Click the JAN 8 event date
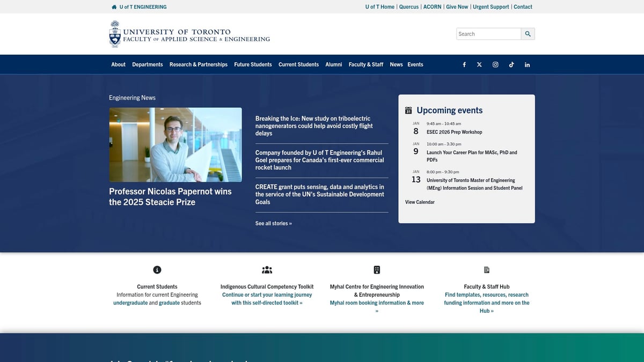This screenshot has height=362, width=644. point(416,129)
